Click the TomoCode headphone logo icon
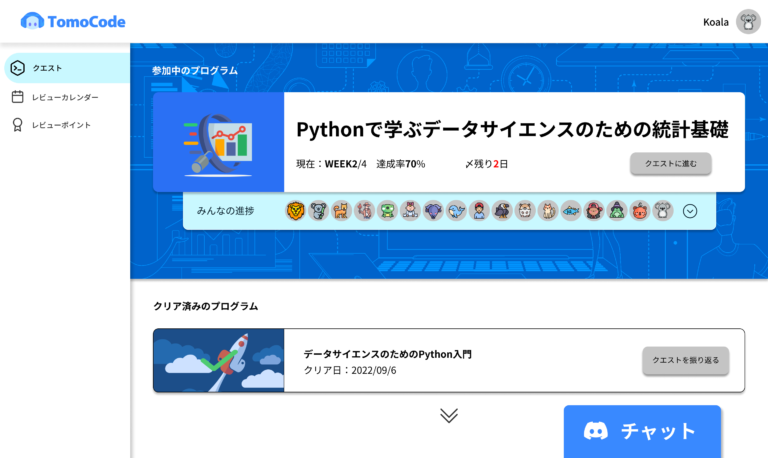This screenshot has height=458, width=768. [x=32, y=21]
